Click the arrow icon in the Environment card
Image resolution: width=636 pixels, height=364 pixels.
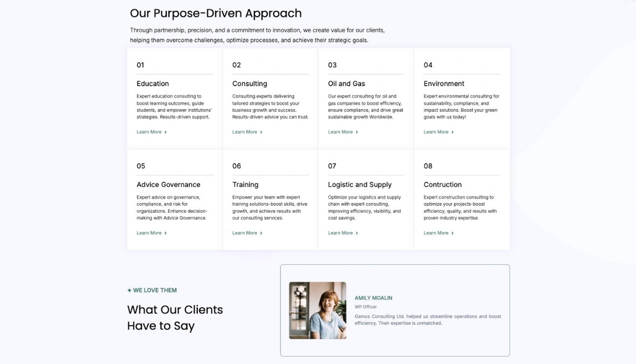tap(453, 132)
